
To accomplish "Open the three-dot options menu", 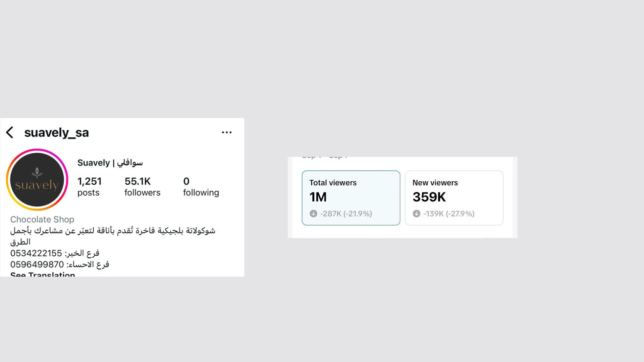I will click(227, 132).
